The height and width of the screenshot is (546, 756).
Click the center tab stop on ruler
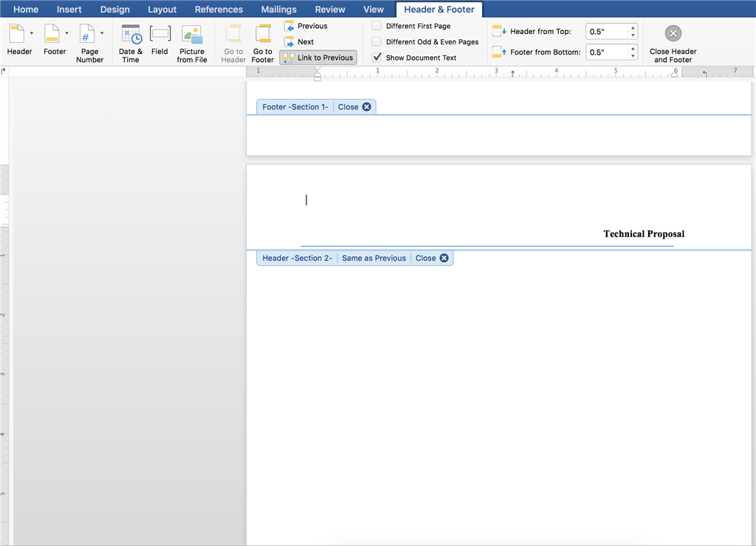512,73
